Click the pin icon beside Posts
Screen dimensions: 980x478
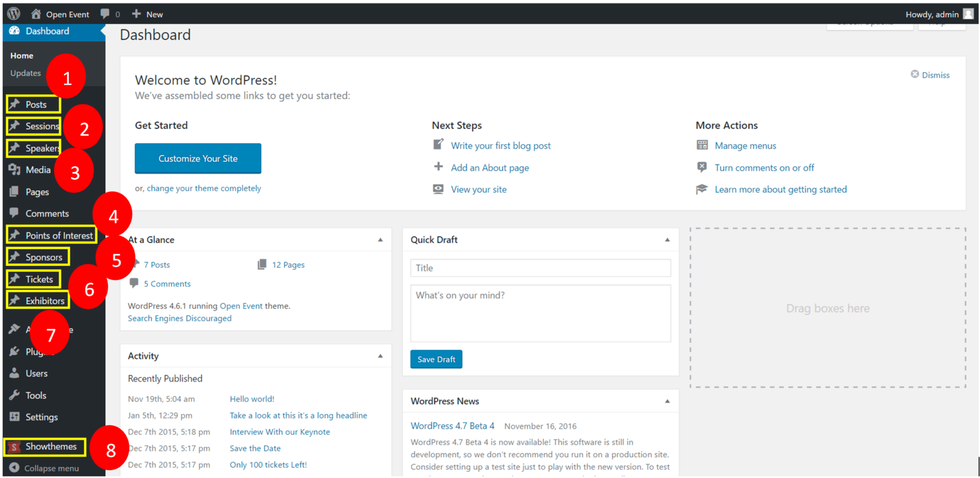(14, 104)
